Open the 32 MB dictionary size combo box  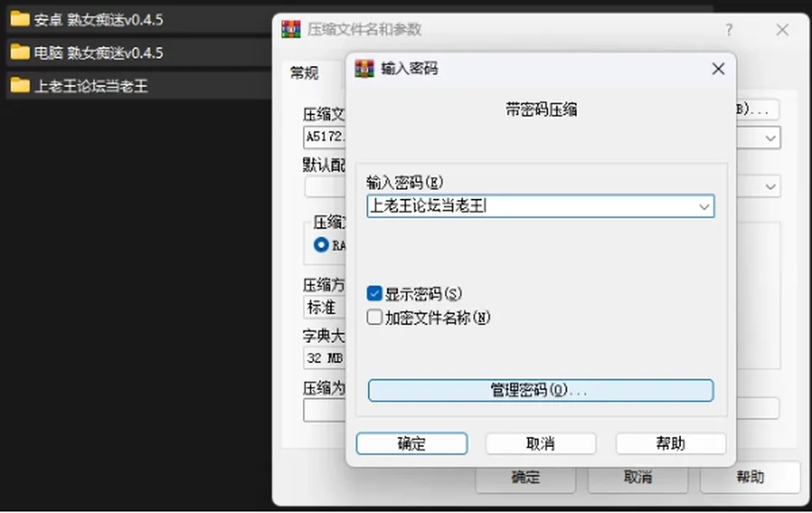pos(325,358)
